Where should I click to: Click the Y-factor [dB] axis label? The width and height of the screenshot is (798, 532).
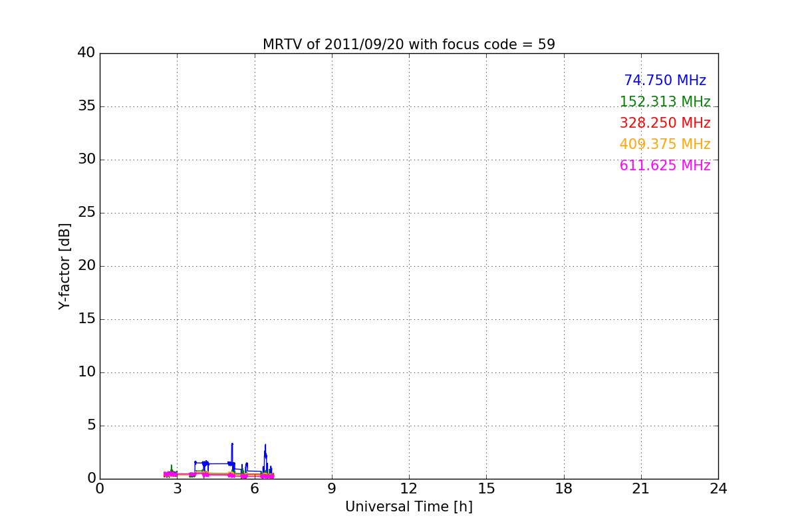65,266
